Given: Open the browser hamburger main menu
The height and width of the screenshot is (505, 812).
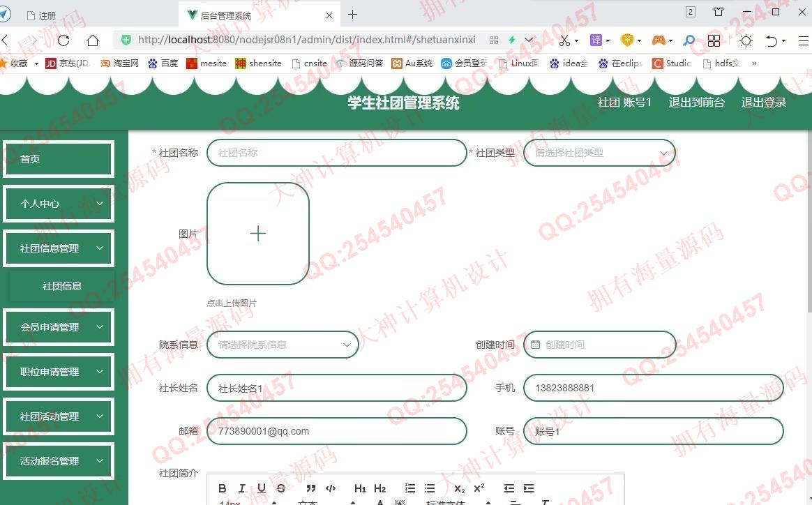Looking at the screenshot, I should point(803,40).
